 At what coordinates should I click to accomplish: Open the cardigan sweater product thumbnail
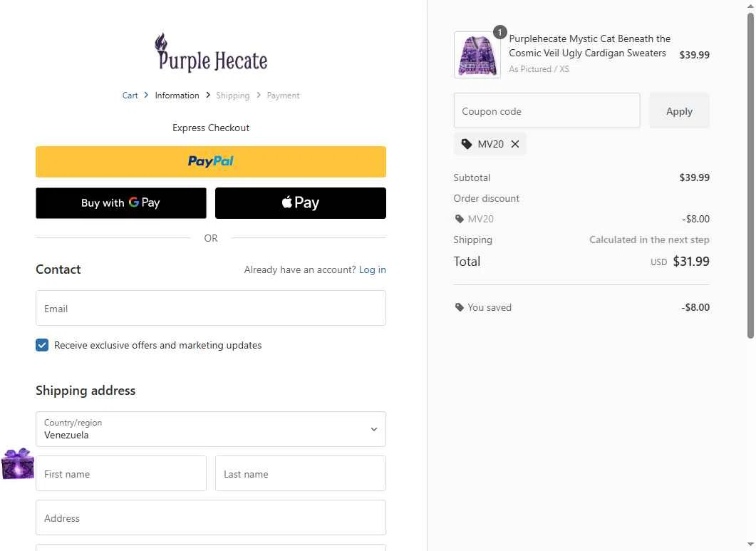click(477, 55)
